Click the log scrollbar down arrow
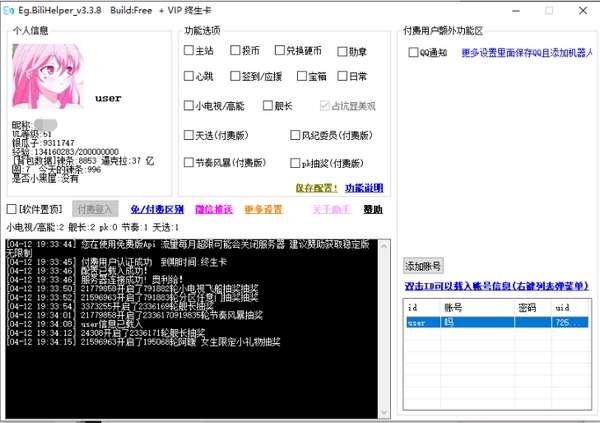 click(x=384, y=413)
